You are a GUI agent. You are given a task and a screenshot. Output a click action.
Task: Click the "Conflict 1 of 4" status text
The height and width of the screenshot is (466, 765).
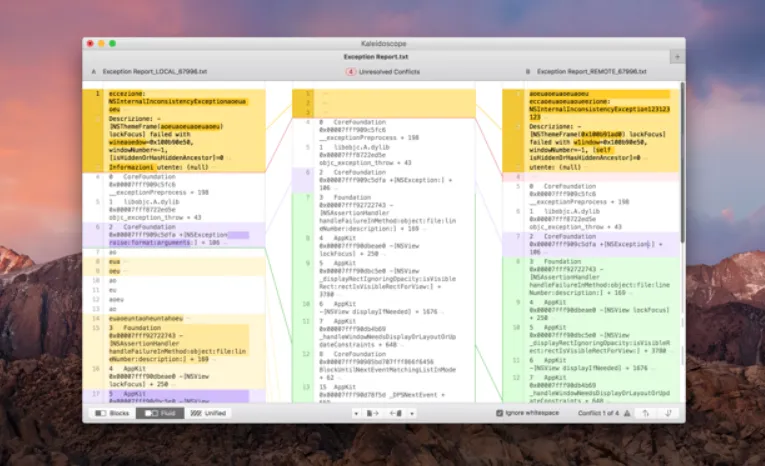[x=598, y=413]
